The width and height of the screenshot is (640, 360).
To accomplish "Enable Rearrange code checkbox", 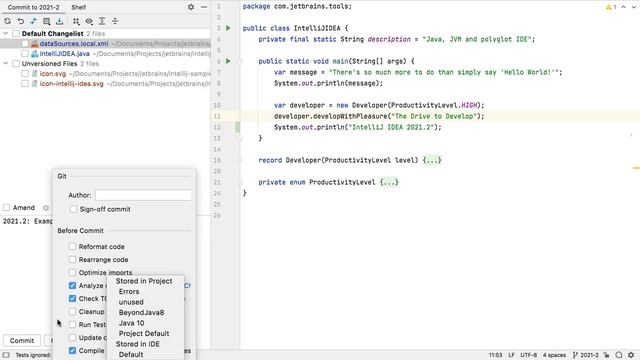I will (x=72, y=260).
